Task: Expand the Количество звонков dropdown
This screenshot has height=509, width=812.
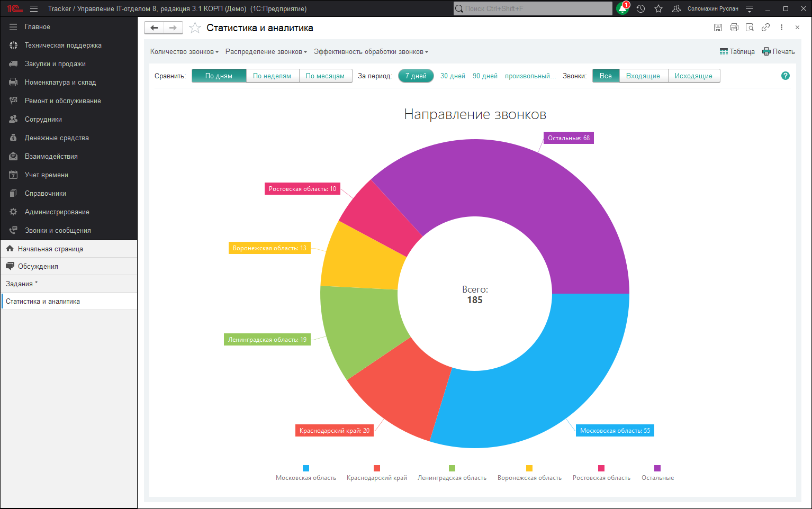Action: pyautogui.click(x=184, y=52)
